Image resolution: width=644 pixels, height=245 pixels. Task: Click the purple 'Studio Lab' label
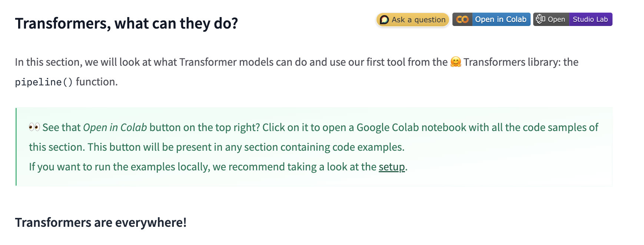pyautogui.click(x=590, y=19)
